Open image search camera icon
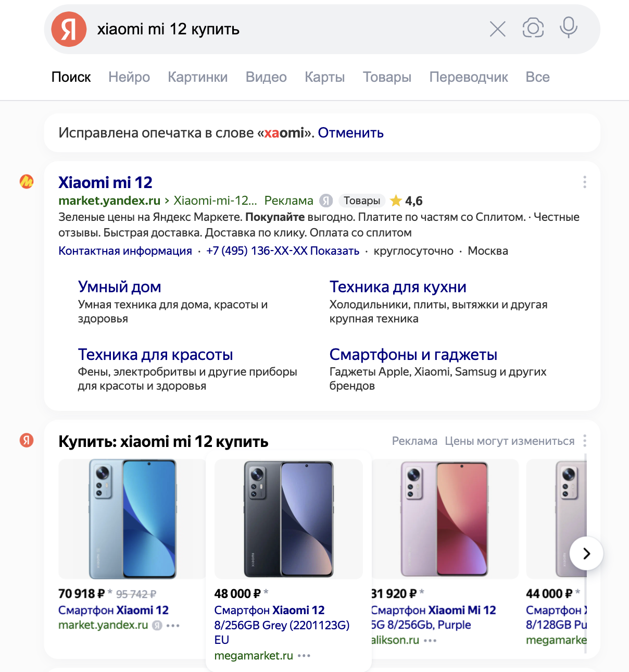629x672 pixels. pyautogui.click(x=533, y=28)
